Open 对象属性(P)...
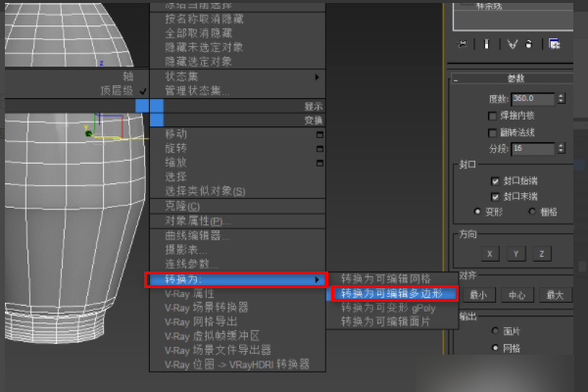Viewport: 588px width, 392px height. click(x=198, y=220)
